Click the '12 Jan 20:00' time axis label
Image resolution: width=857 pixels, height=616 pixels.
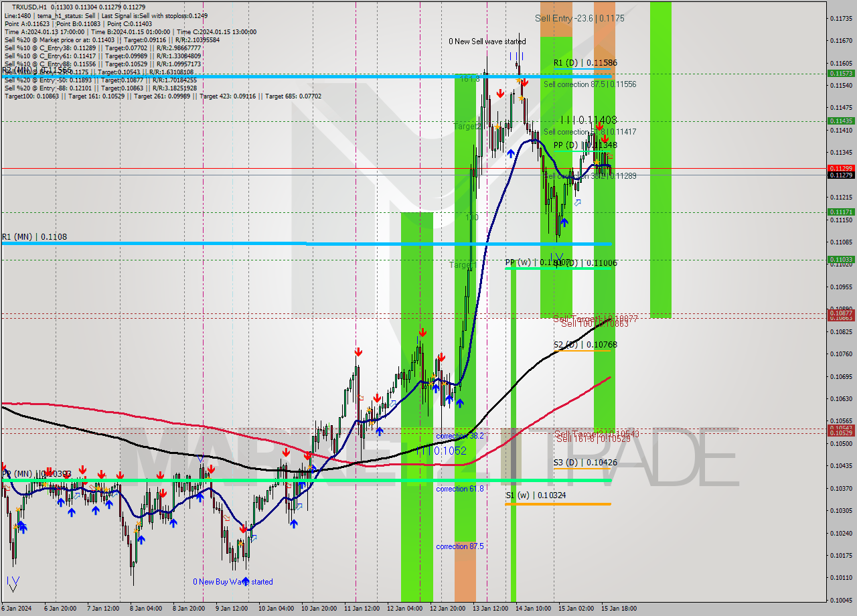pyautogui.click(x=448, y=609)
